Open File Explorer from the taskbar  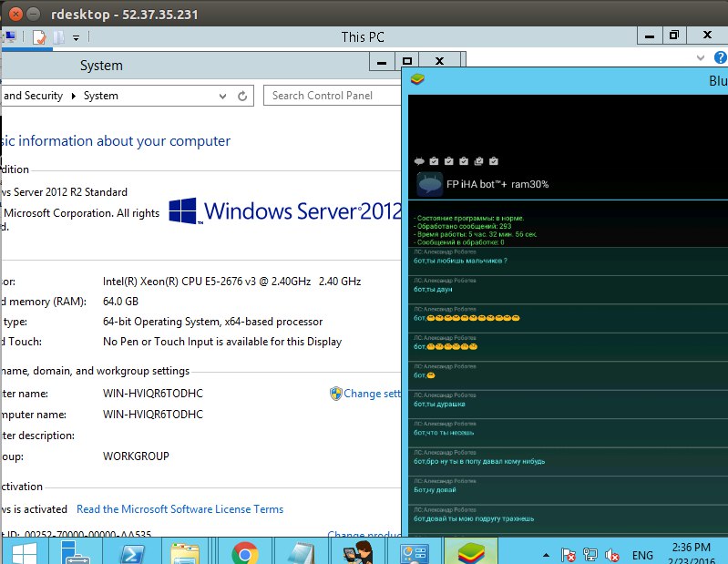pyautogui.click(x=185, y=554)
